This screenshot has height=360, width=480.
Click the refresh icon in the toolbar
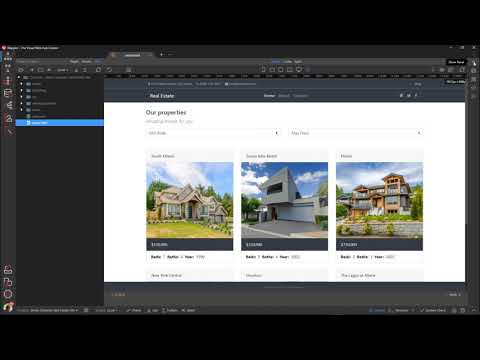coord(109,70)
